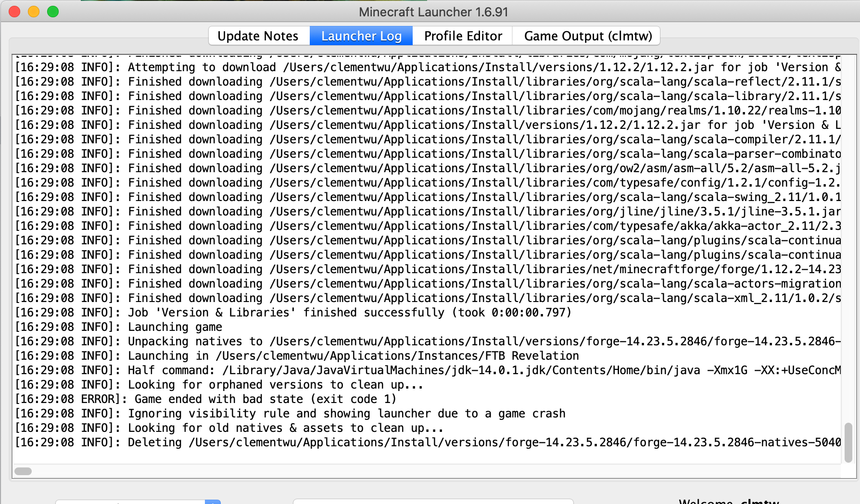Click the ERROR line 'Game ended with bad state'

[x=206, y=399]
